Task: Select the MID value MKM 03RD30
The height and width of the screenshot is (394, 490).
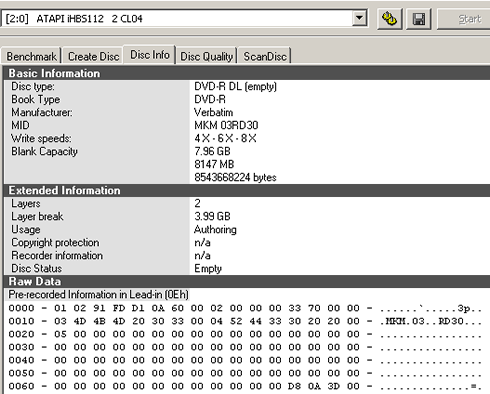Action: 226,125
